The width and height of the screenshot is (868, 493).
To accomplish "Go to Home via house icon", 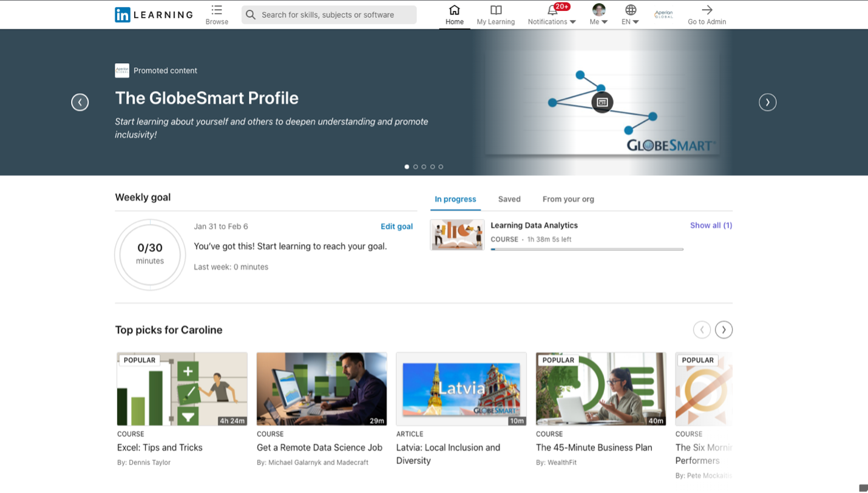I will click(454, 10).
